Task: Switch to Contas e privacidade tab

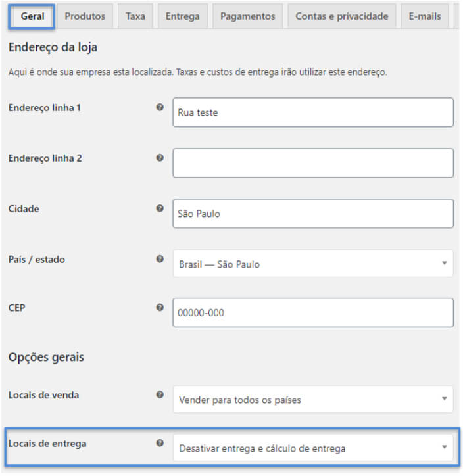Action: [x=342, y=16]
